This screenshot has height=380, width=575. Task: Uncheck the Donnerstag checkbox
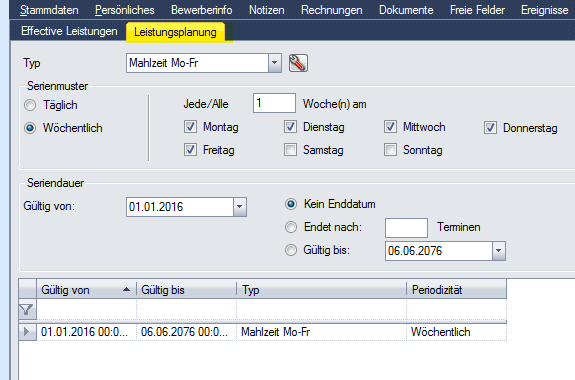click(x=490, y=128)
